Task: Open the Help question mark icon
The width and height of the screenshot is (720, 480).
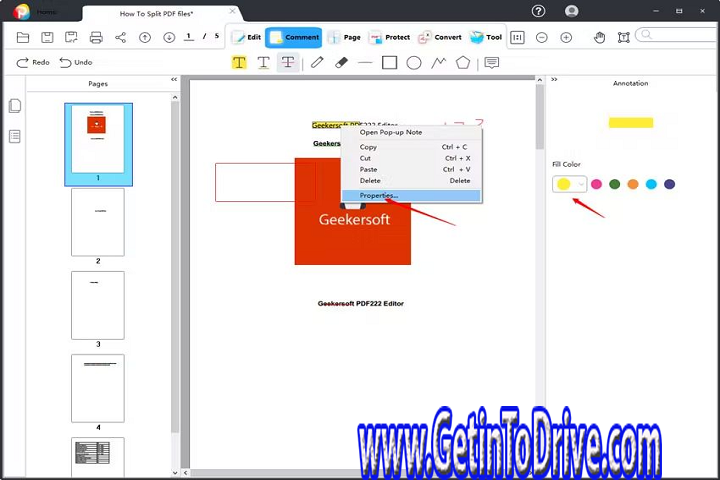Action: click(538, 11)
